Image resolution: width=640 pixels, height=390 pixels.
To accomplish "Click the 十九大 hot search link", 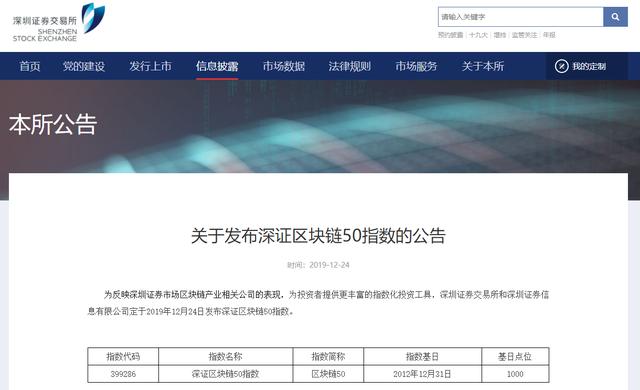I will point(478,35).
